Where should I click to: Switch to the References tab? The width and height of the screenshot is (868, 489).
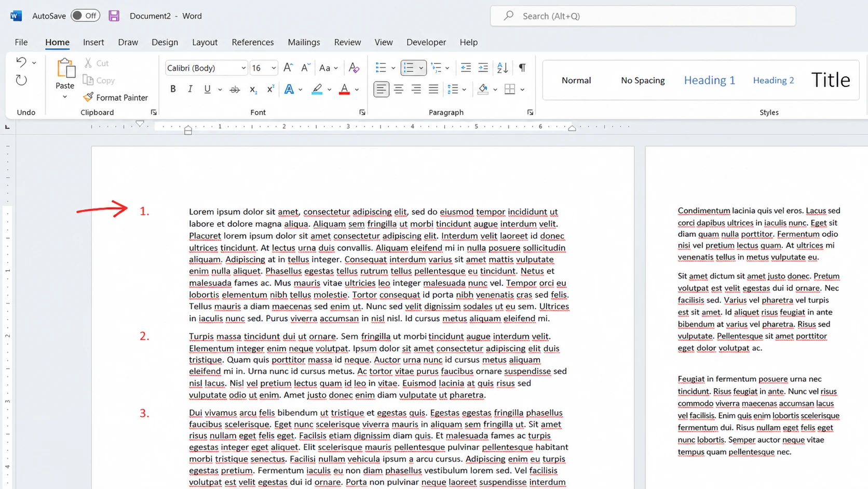(x=253, y=42)
